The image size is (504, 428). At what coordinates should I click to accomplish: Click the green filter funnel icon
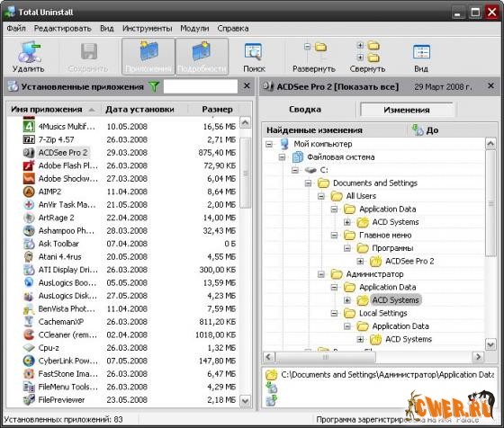[x=154, y=86]
